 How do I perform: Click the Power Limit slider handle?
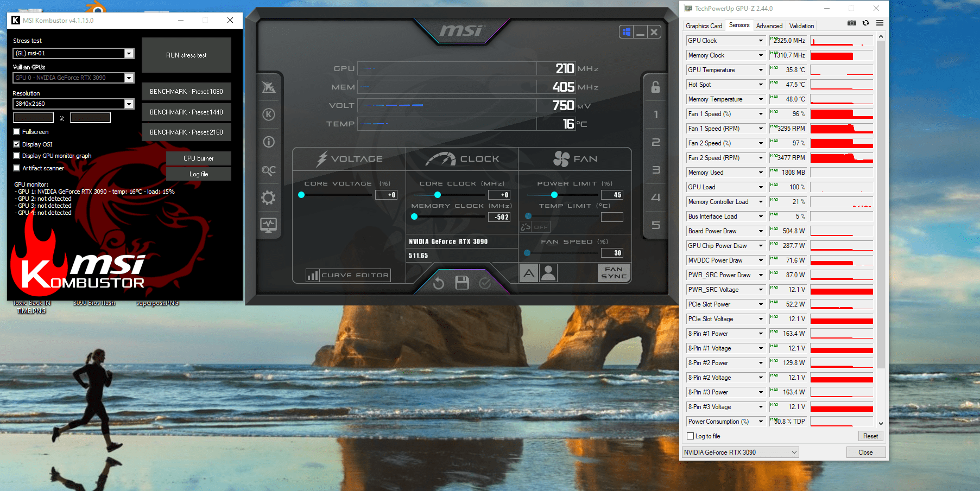[x=554, y=195]
